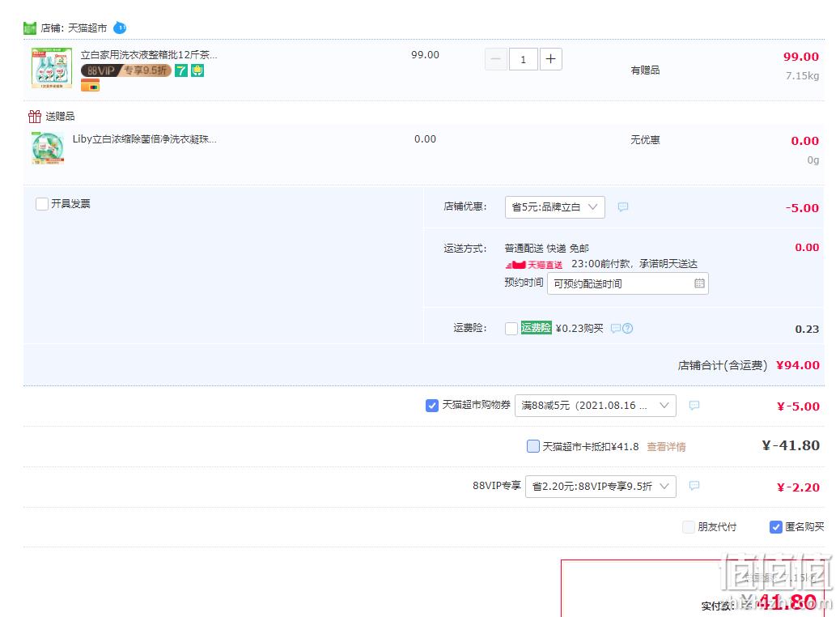Click the gift box icon beside 送赠品
840x617 pixels.
click(x=35, y=116)
